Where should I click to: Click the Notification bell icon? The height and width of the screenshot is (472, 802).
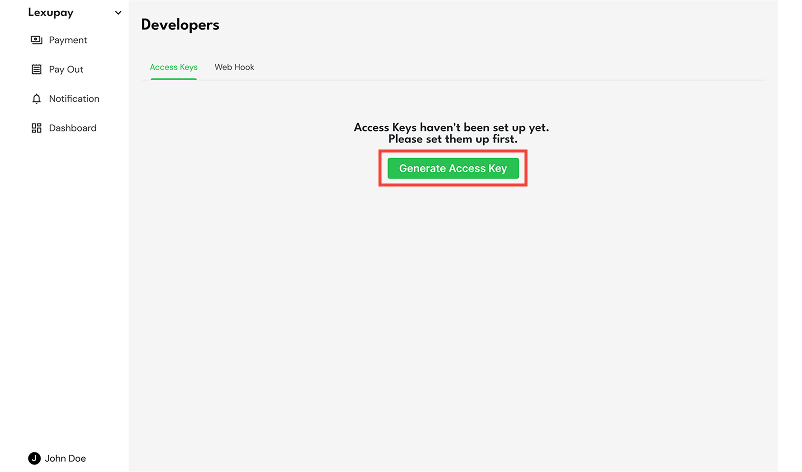pyautogui.click(x=36, y=99)
